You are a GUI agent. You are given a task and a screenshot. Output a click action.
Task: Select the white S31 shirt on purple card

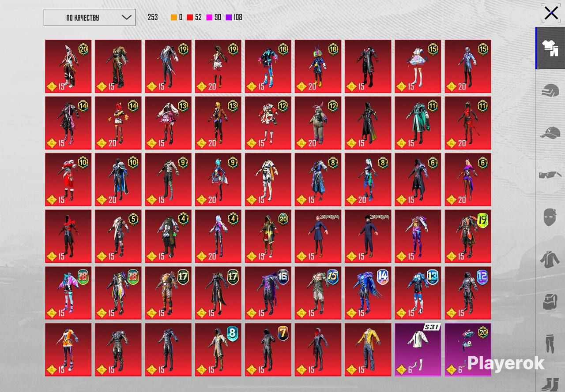click(418, 350)
